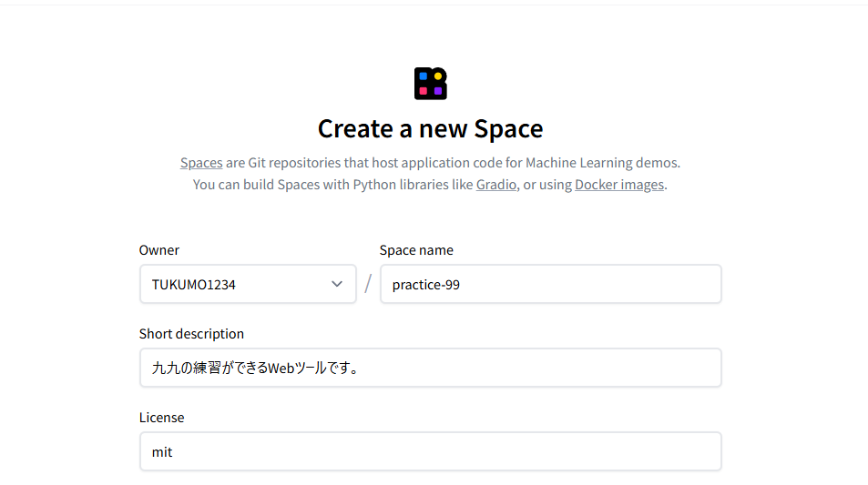This screenshot has width=868, height=485.
Task: Click the License label
Action: [161, 418]
